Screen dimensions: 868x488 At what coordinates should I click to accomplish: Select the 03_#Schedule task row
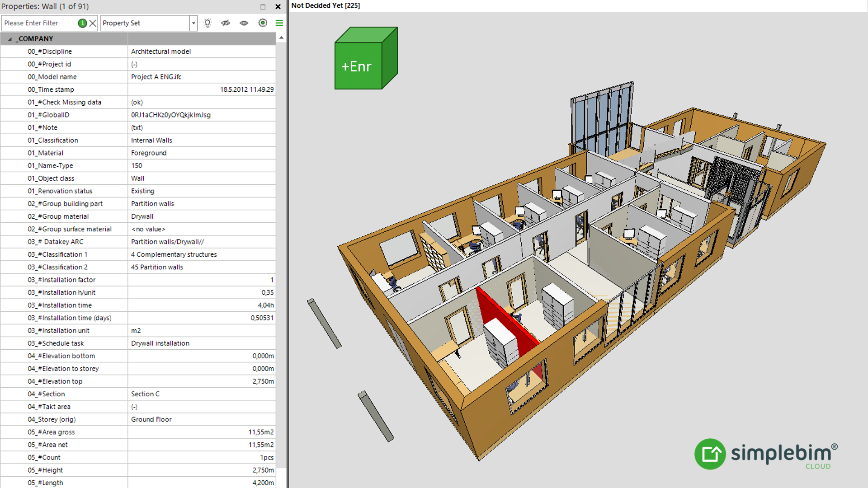56,343
